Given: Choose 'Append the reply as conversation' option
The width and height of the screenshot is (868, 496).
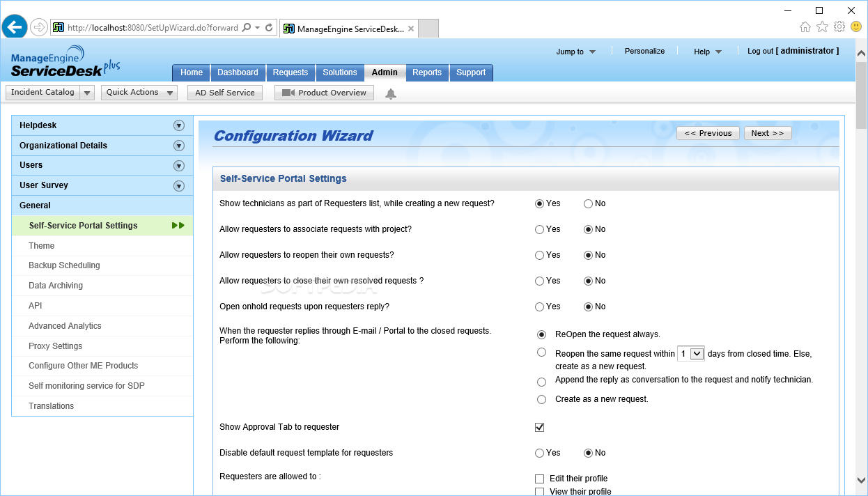Looking at the screenshot, I should 541,382.
